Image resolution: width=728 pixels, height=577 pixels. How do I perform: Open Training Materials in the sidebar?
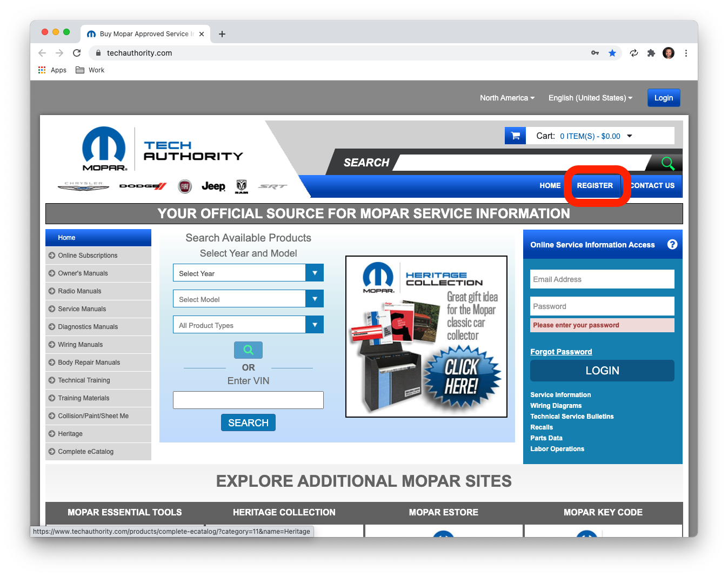pos(98,398)
